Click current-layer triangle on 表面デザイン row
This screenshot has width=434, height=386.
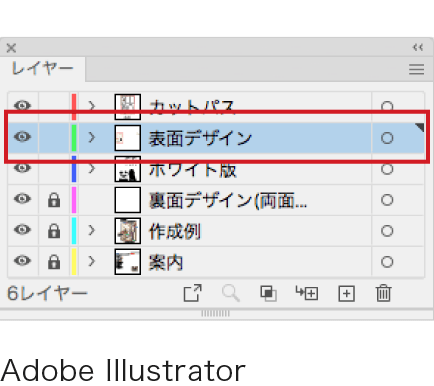tap(419, 127)
